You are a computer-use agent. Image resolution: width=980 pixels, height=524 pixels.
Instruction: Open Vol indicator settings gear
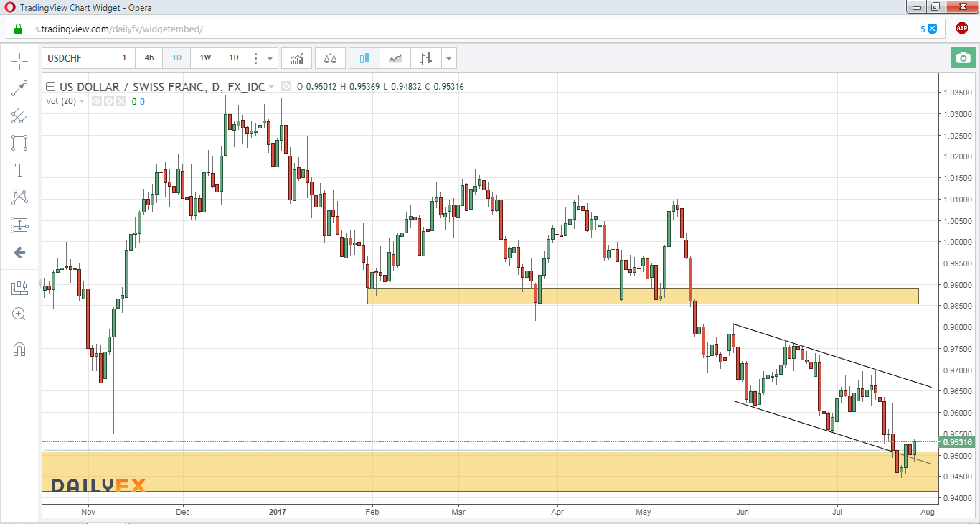(x=109, y=101)
